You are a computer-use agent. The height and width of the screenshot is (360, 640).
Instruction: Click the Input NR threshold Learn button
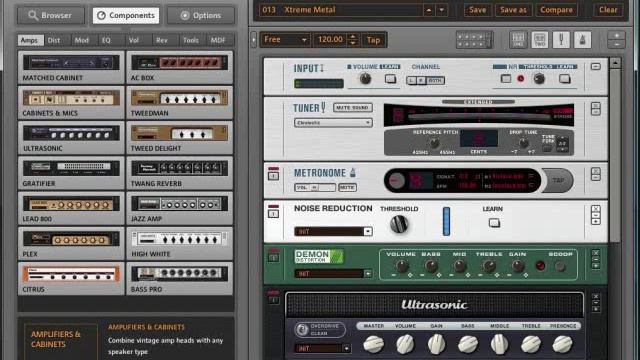[x=564, y=78]
